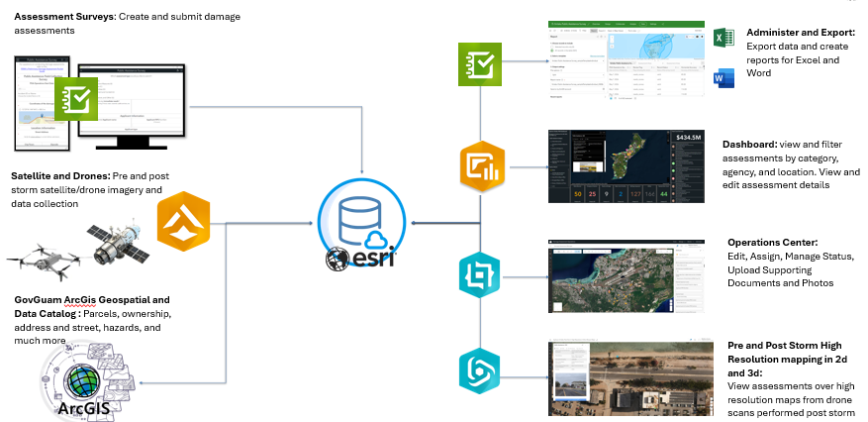
Task: Click the "Dashboard:" heading text
Action: (x=750, y=145)
